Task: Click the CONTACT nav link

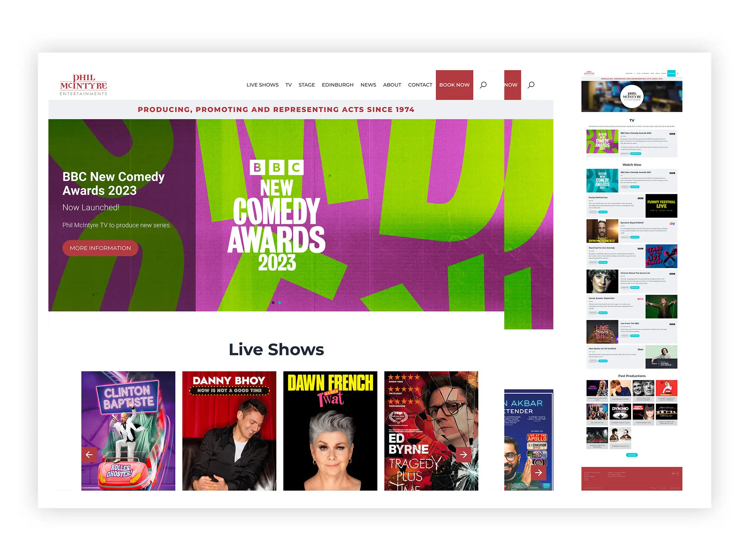Action: point(420,85)
